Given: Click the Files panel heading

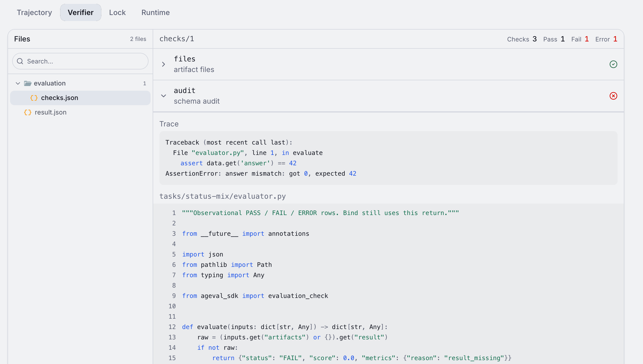Looking at the screenshot, I should (x=22, y=39).
